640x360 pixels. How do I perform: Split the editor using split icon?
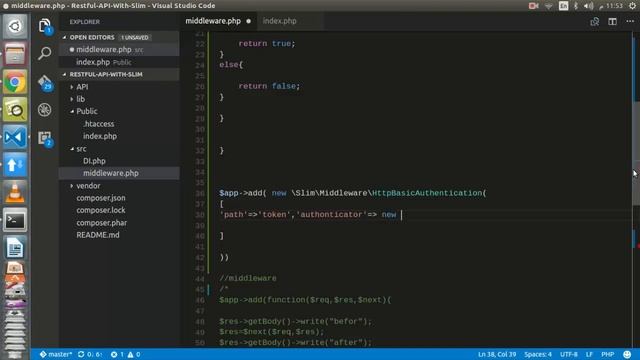point(613,22)
